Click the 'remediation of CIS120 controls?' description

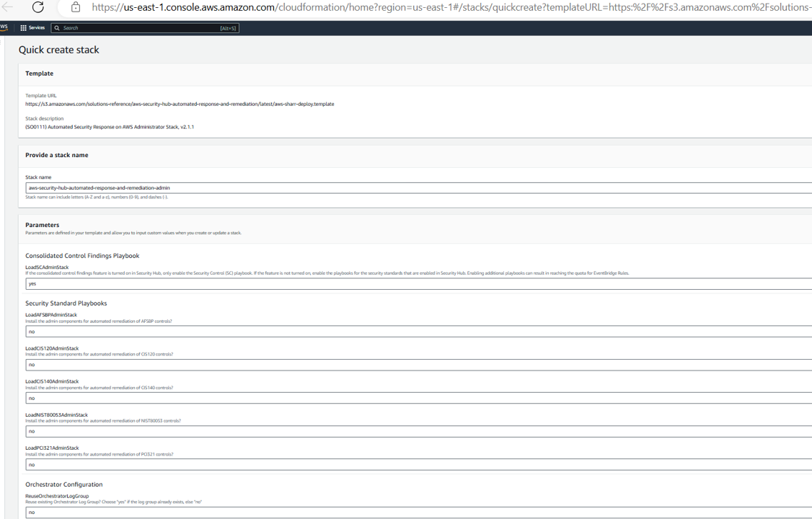click(x=99, y=355)
